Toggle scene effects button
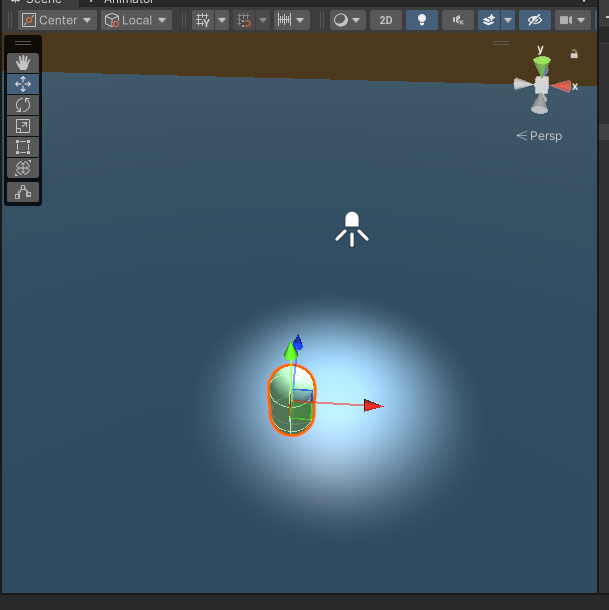This screenshot has height=610, width=609. click(x=489, y=20)
